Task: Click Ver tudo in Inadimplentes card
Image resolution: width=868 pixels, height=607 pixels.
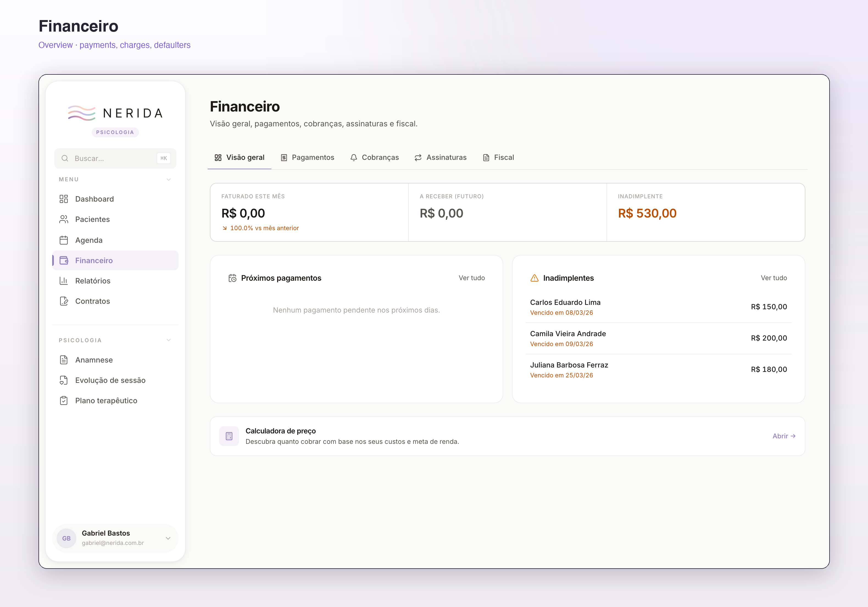Action: [774, 278]
